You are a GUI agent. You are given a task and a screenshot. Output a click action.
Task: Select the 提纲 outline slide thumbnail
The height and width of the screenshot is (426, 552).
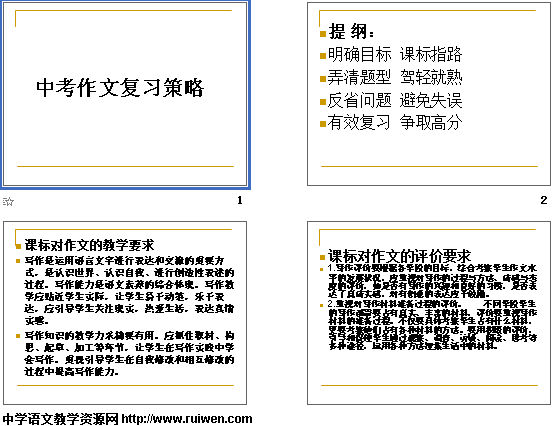point(429,94)
